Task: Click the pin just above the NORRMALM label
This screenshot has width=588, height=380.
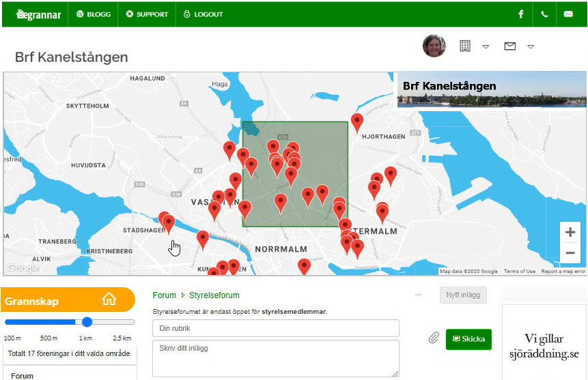Action: pyautogui.click(x=281, y=203)
